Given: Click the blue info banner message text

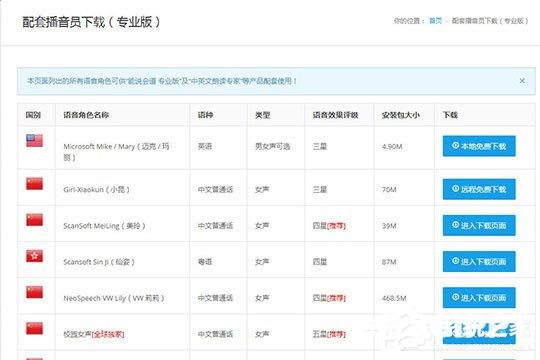Looking at the screenshot, I should click(162, 81).
